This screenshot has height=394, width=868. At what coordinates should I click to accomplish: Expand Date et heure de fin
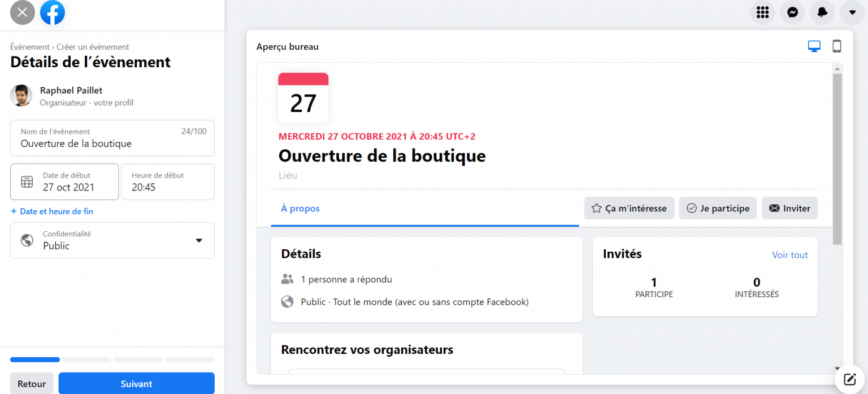click(x=51, y=211)
